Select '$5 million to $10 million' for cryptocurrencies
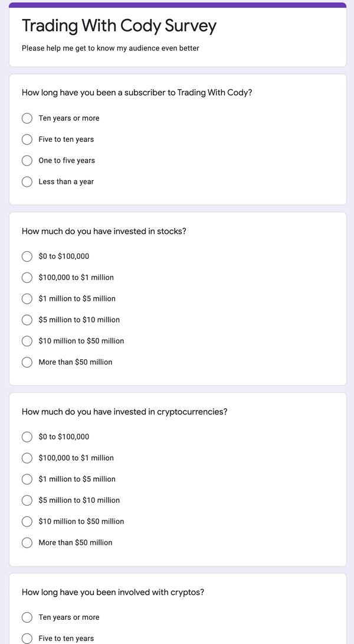This screenshot has height=644, width=354. pyautogui.click(x=27, y=500)
